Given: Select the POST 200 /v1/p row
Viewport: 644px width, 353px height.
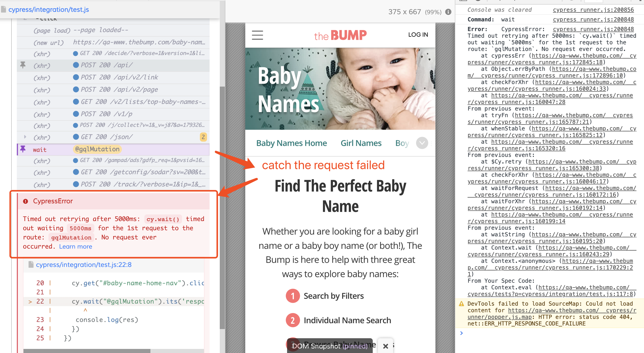Looking at the screenshot, I should click(113, 114).
